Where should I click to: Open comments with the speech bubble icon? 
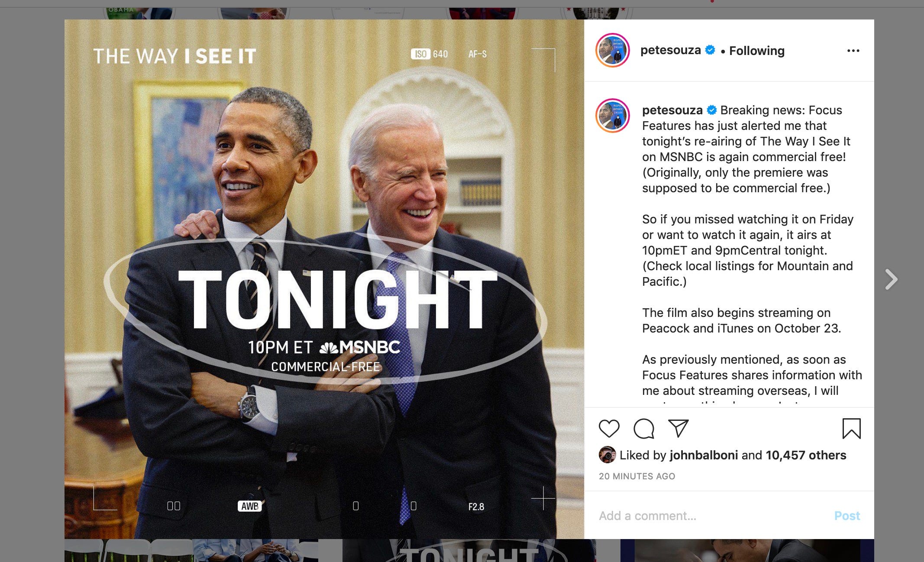point(643,429)
